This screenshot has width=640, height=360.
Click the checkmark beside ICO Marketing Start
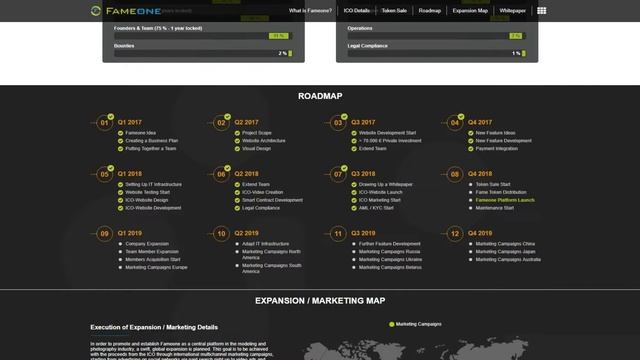click(354, 200)
